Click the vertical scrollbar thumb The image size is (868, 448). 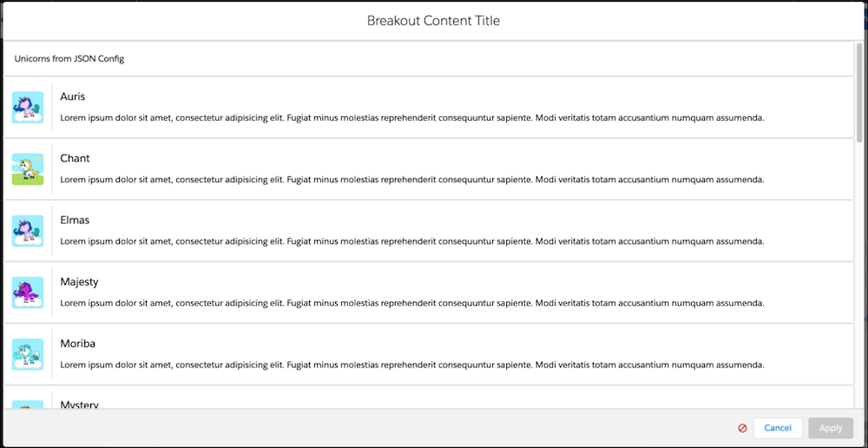tap(859, 91)
